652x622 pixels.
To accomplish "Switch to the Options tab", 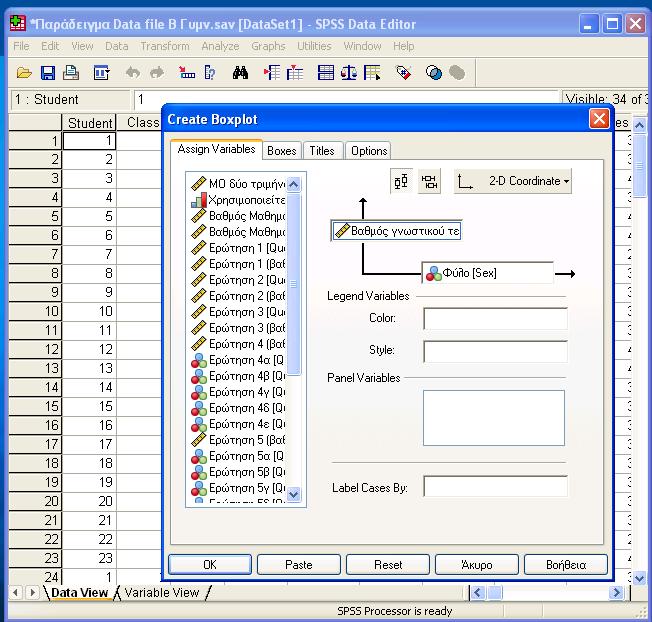I will [369, 151].
